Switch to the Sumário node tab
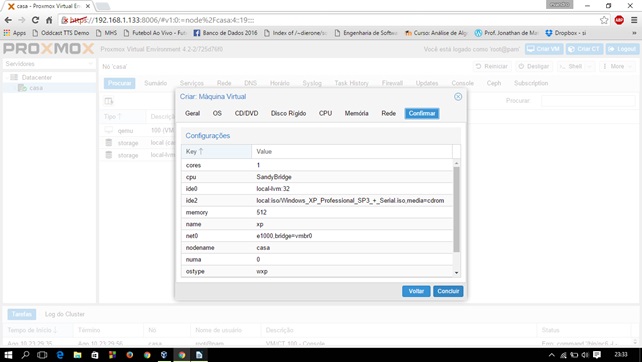 pyautogui.click(x=156, y=83)
